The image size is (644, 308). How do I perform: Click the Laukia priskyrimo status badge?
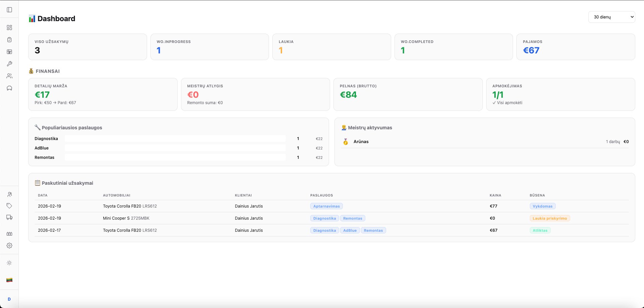pos(549,218)
